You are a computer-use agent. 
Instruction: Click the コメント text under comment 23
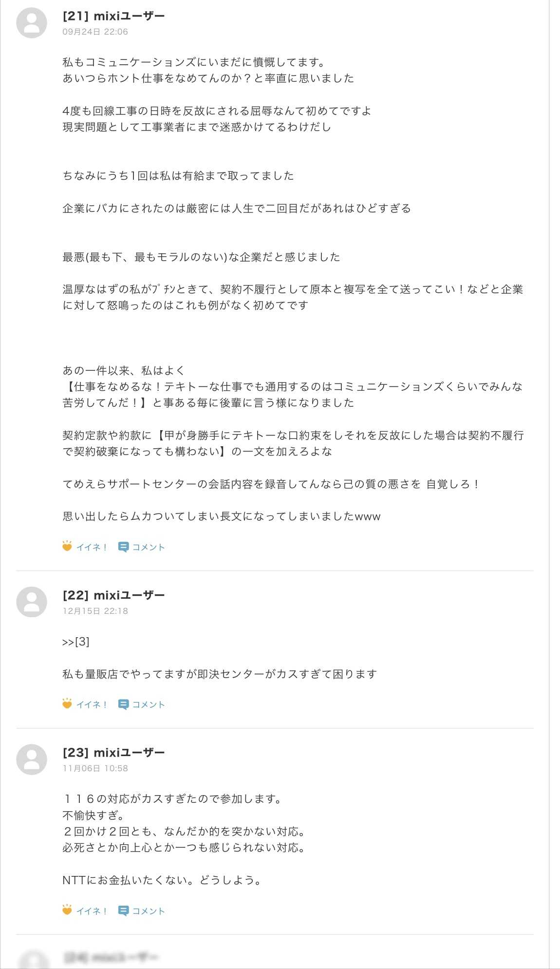point(149,911)
